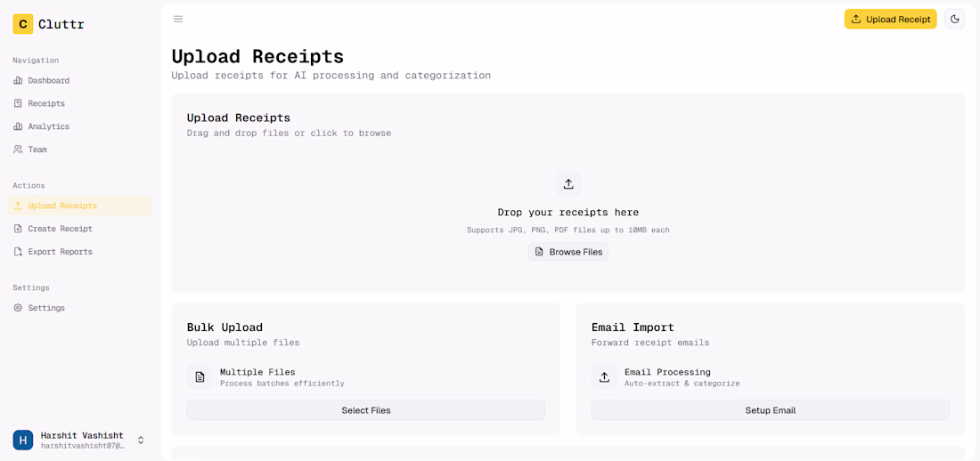Screen dimensions: 980x461
Task: Click the Setup Email button
Action: (770, 410)
